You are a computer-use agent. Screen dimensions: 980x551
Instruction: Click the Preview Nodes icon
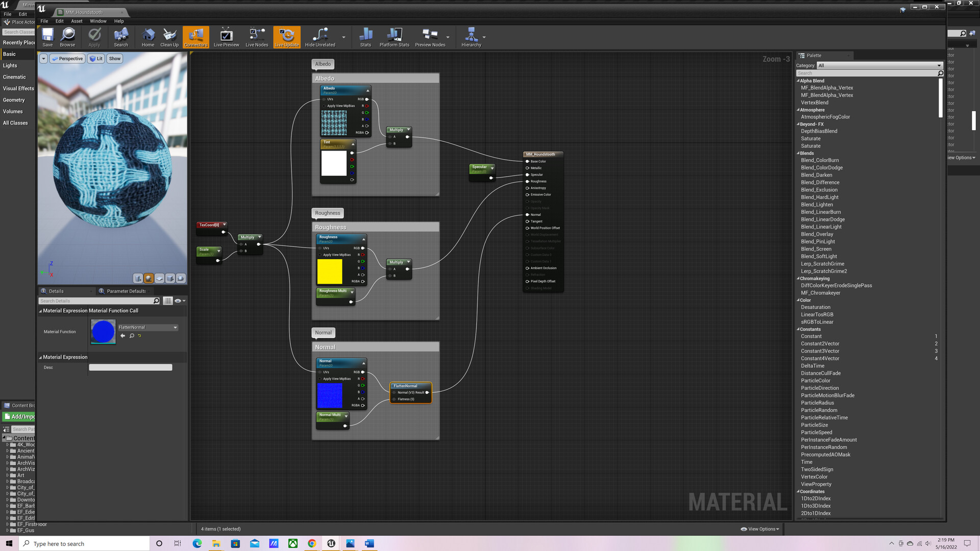click(430, 37)
